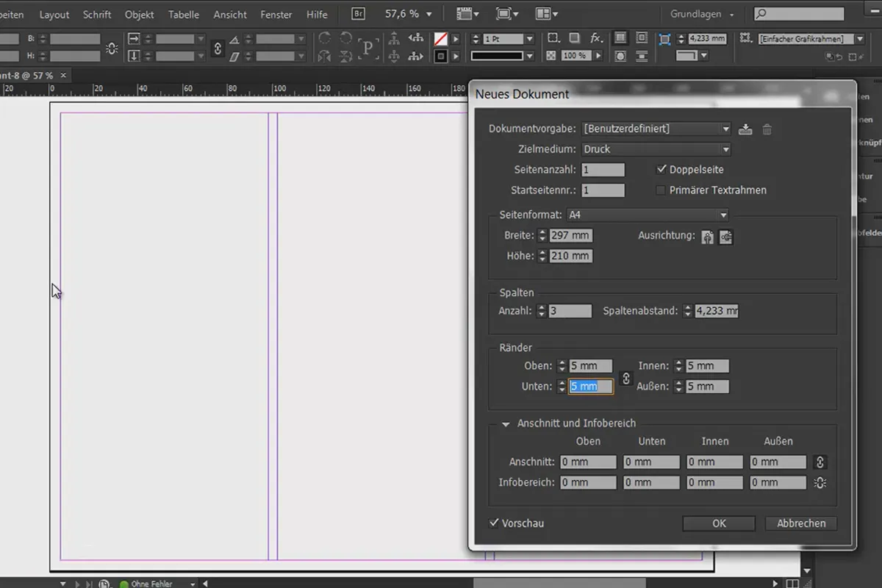Screen dimensions: 882x588
Task: Open the Tabelle menu
Action: click(x=184, y=15)
